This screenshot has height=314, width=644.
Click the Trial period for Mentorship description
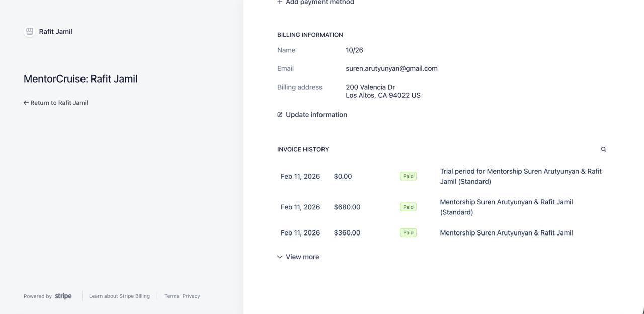(520, 176)
